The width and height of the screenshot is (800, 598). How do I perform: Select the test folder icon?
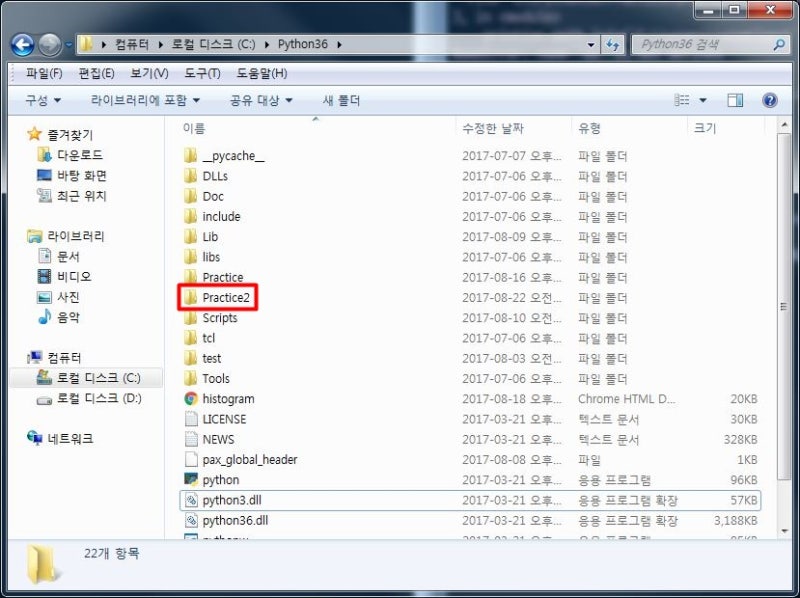(190, 358)
